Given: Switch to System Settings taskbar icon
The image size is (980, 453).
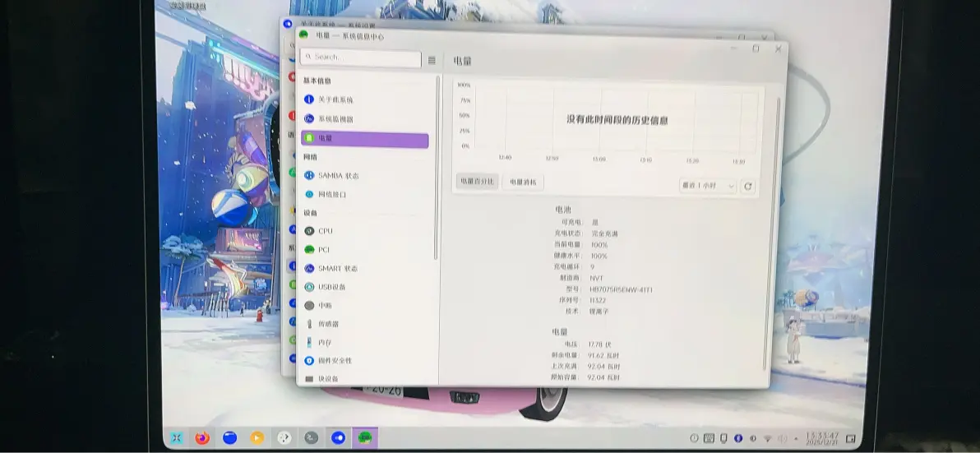Looking at the screenshot, I should [x=338, y=438].
